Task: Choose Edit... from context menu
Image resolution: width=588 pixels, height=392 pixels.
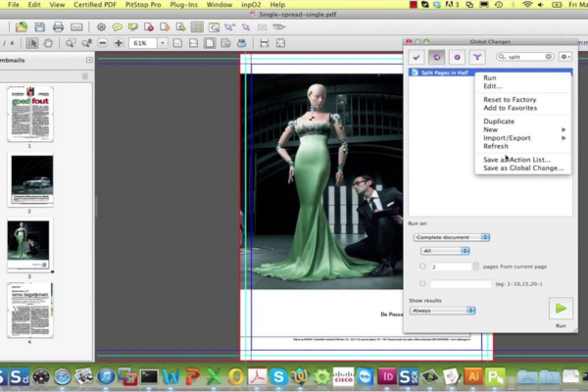Action: (x=492, y=86)
